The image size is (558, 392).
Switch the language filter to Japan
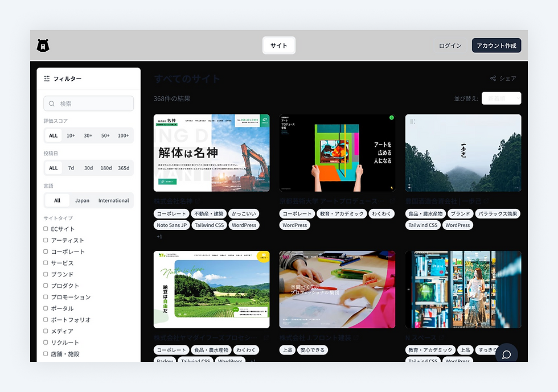pos(84,200)
